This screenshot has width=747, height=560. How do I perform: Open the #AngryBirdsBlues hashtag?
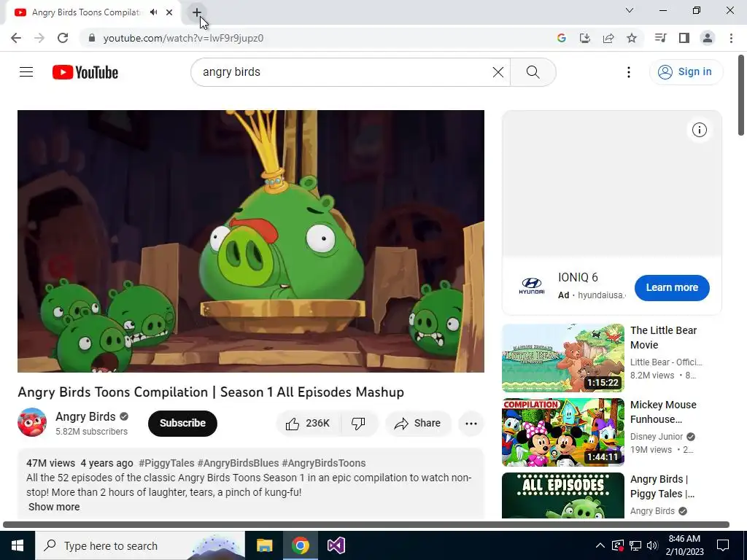pyautogui.click(x=239, y=463)
